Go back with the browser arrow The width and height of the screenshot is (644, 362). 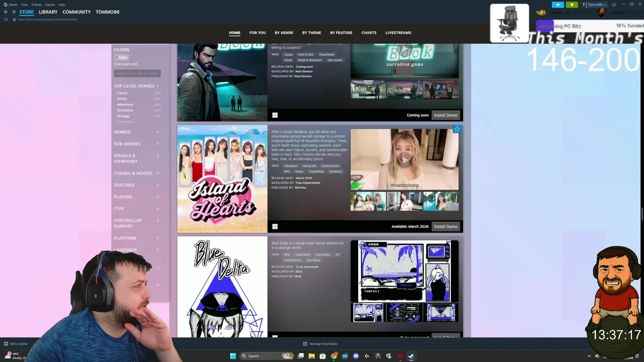[6, 12]
